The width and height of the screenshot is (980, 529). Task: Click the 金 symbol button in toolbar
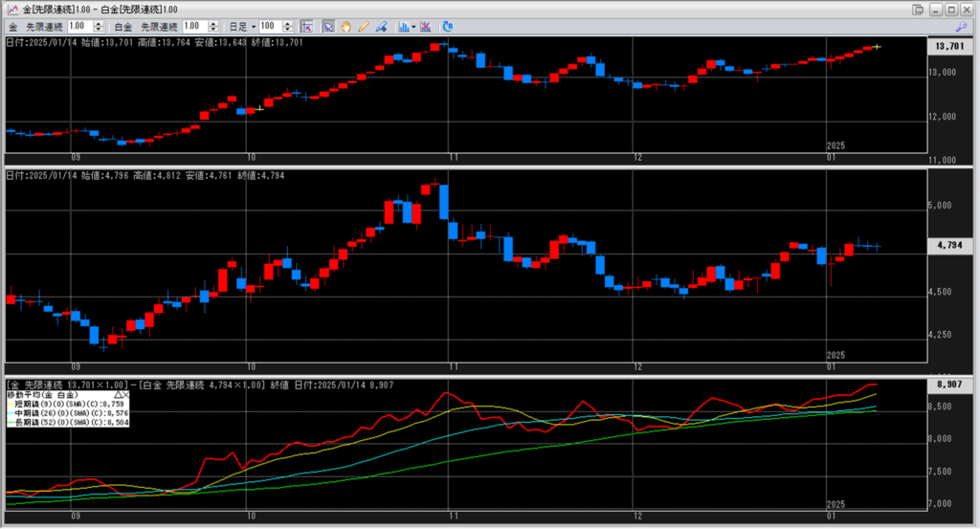tap(13, 27)
